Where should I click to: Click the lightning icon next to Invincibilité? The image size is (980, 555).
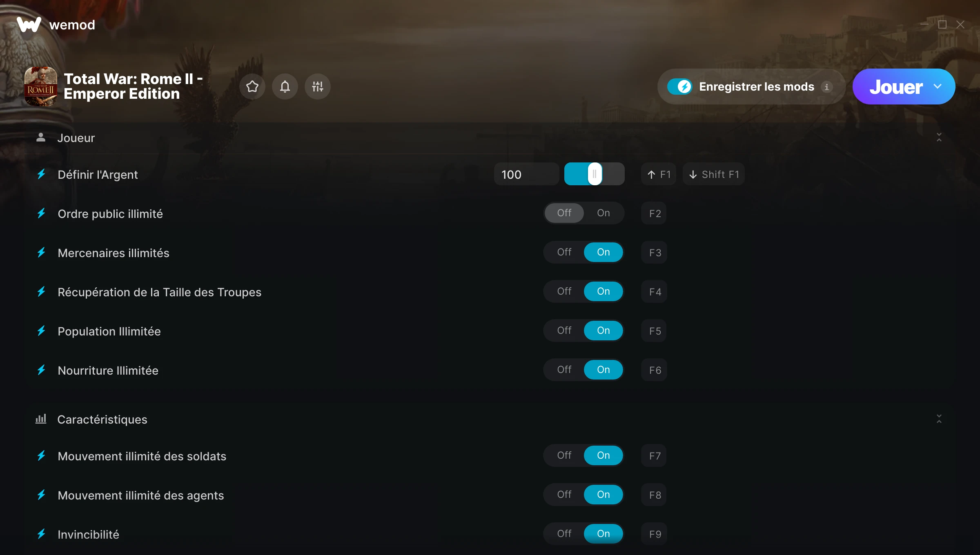[41, 534]
